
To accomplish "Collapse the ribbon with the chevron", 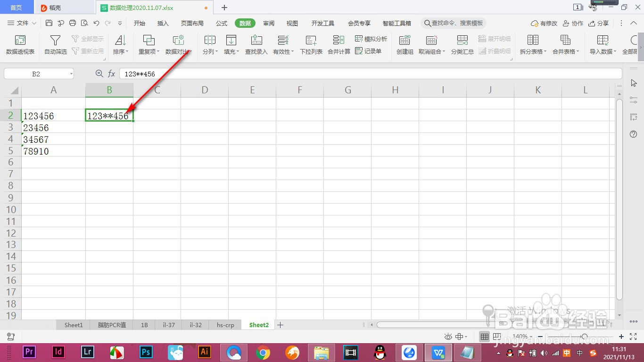I will pyautogui.click(x=634, y=23).
